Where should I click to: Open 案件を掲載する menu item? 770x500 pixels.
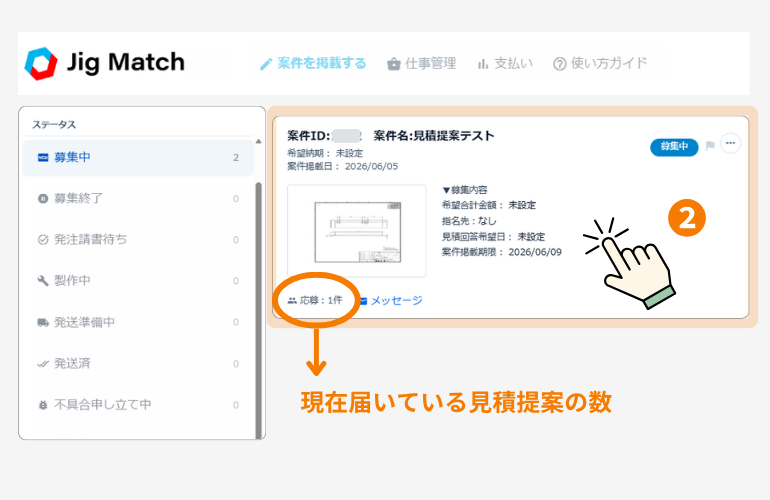tap(313, 63)
